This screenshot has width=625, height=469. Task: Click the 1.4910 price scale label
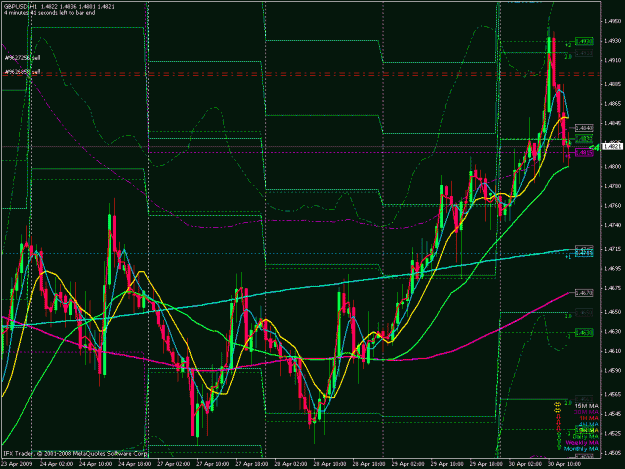[612, 60]
